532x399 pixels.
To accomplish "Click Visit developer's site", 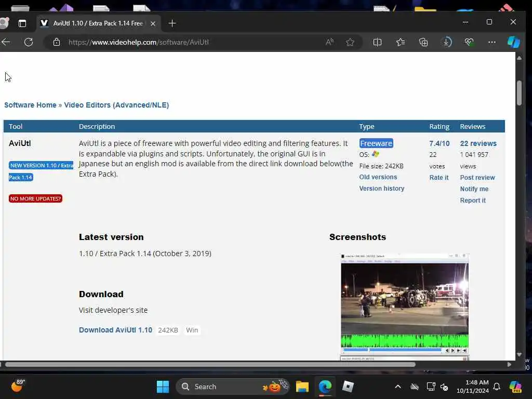I will click(x=113, y=310).
